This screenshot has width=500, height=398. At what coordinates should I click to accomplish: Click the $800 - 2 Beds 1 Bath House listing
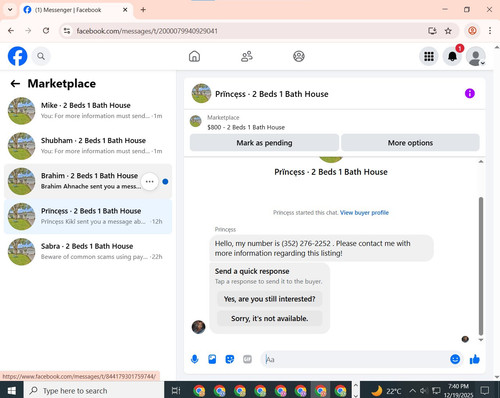pyautogui.click(x=246, y=127)
